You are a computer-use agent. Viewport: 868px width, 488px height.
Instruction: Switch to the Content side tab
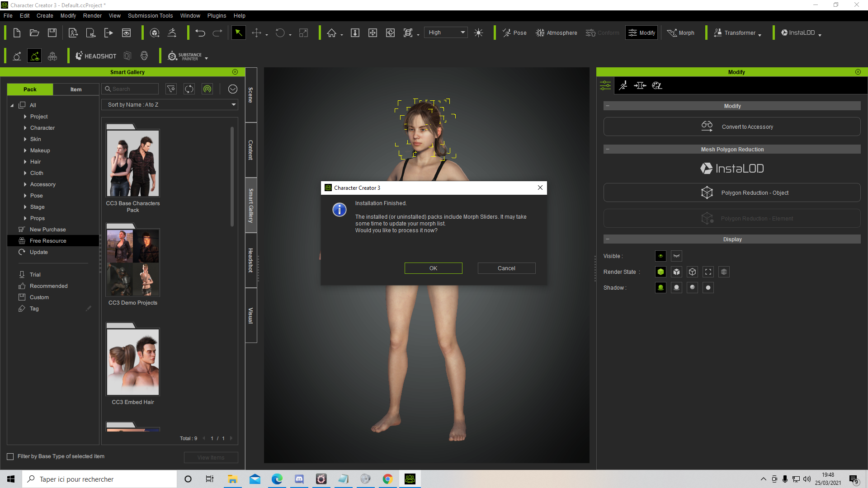pos(251,150)
